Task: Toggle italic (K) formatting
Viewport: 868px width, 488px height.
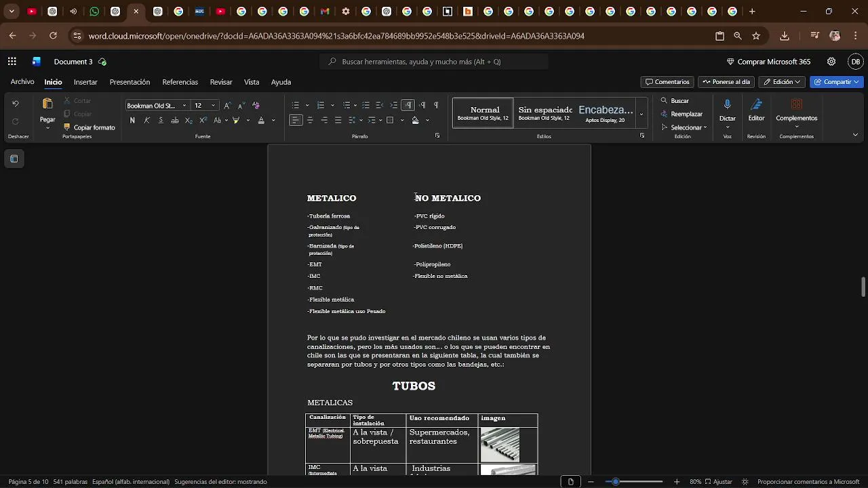Action: pos(146,120)
